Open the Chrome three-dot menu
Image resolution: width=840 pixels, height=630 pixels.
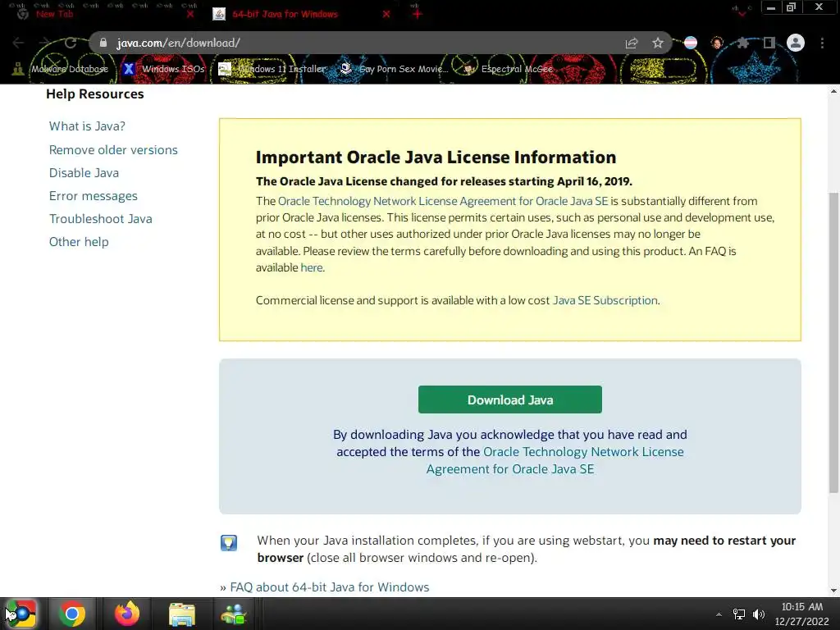(822, 43)
